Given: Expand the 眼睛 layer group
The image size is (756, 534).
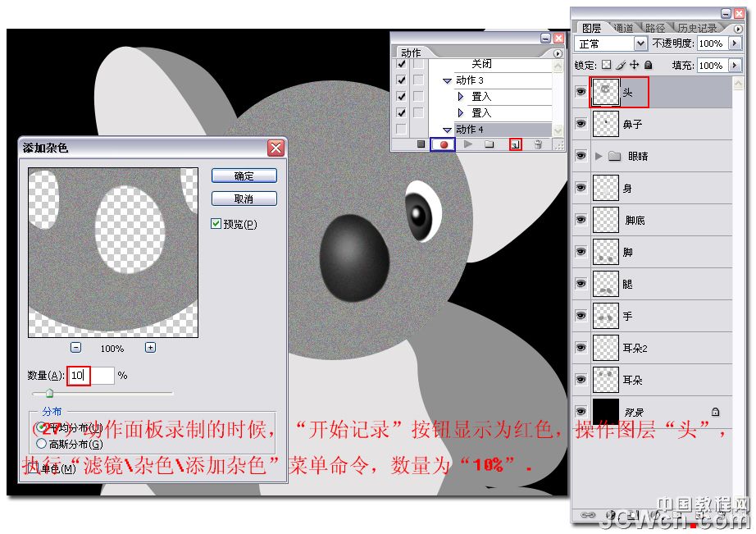Looking at the screenshot, I should coord(599,156).
